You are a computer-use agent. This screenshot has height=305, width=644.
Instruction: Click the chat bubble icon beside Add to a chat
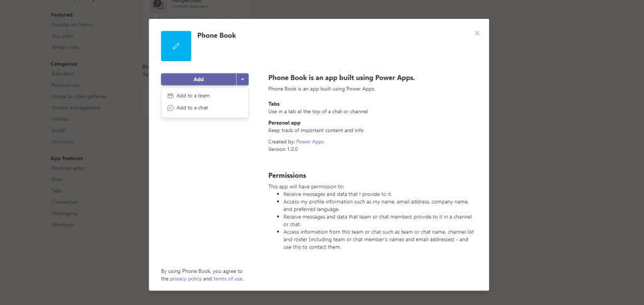point(170,108)
